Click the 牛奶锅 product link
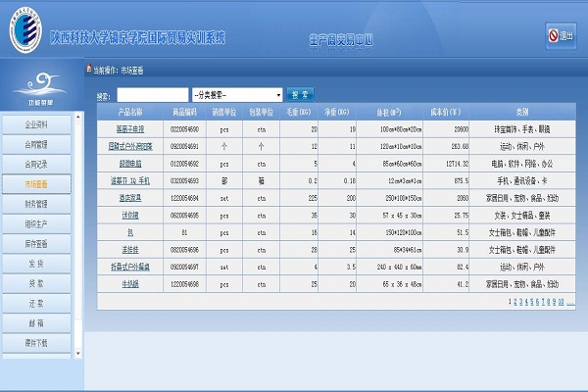This screenshot has height=392, width=588. [x=131, y=283]
